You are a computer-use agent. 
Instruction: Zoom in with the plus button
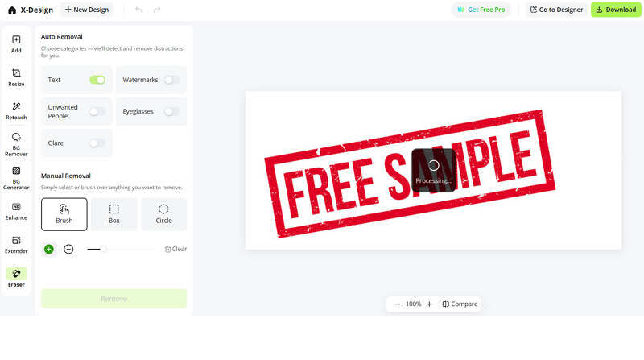click(429, 304)
